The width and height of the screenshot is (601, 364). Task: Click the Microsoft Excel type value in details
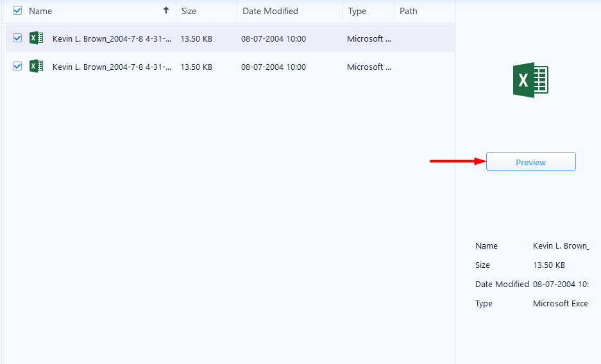point(560,304)
